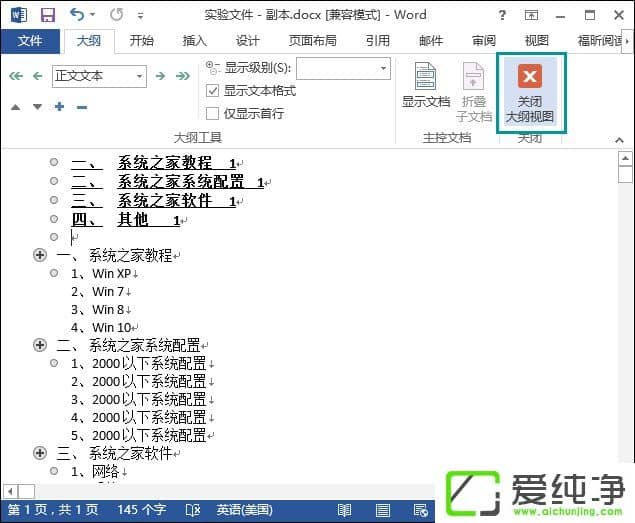Click the vertical scrollbar up arrow
635x523 pixels.
(x=625, y=158)
